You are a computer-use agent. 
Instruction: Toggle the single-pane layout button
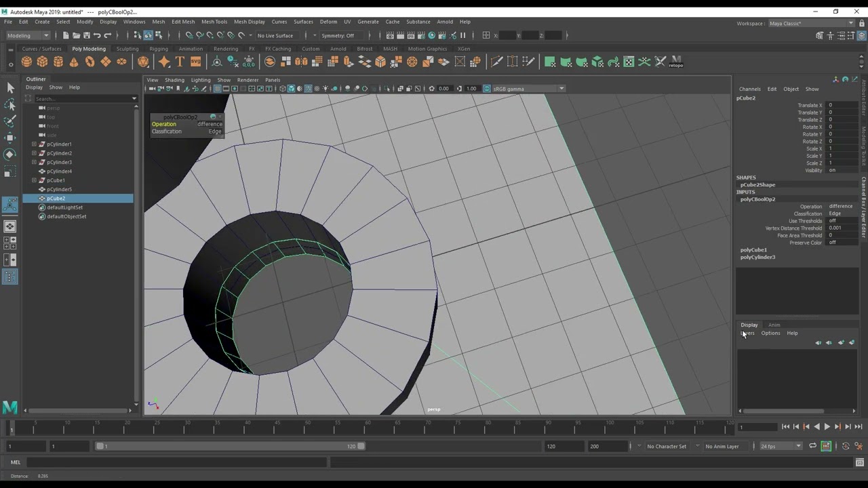[x=10, y=226]
